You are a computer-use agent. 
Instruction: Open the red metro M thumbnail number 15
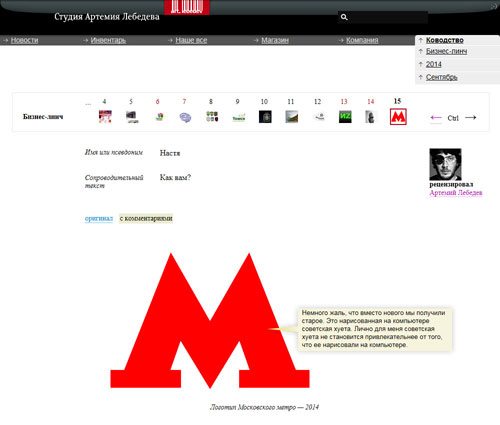(x=398, y=117)
